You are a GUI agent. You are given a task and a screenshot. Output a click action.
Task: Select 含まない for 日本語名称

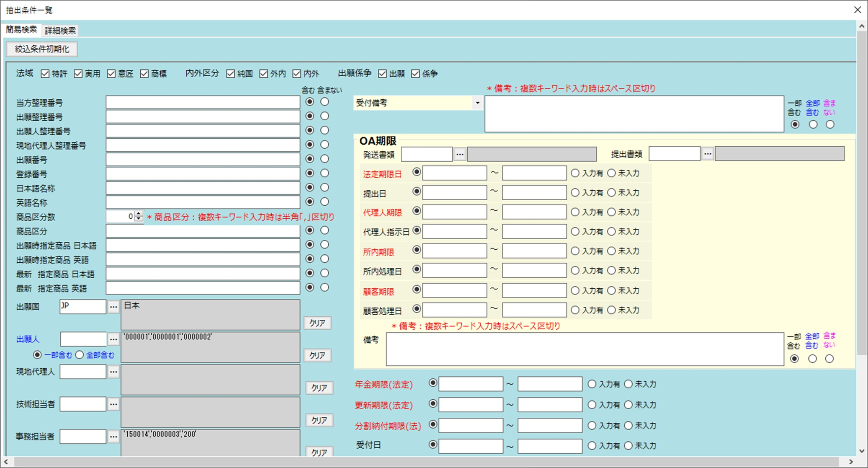click(x=325, y=187)
